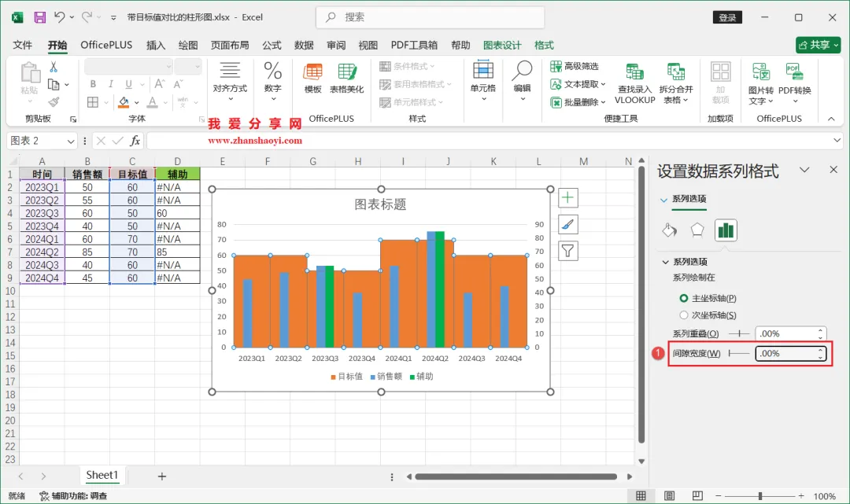Switch to the 格式 tab
This screenshot has width=850, height=504.
click(x=544, y=45)
